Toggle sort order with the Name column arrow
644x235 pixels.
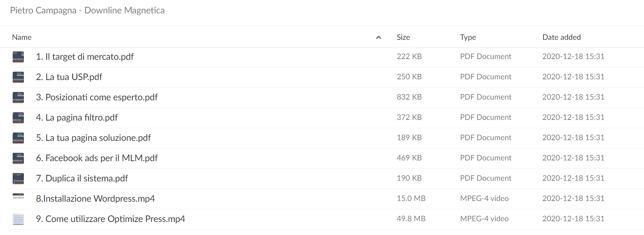point(379,37)
